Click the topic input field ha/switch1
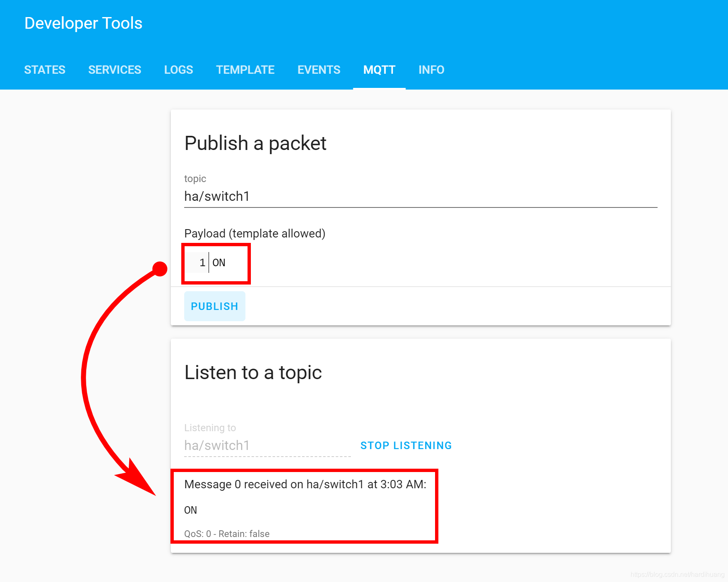 tap(420, 196)
